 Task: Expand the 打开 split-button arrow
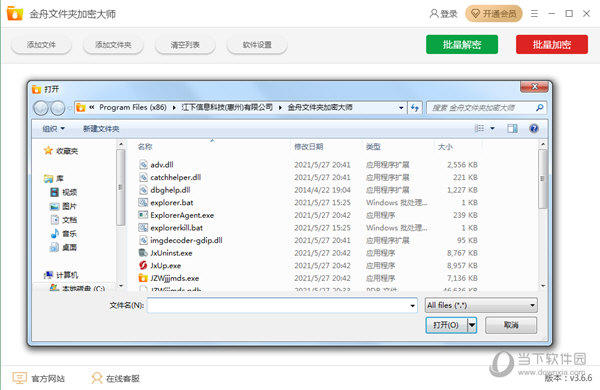tap(472, 325)
